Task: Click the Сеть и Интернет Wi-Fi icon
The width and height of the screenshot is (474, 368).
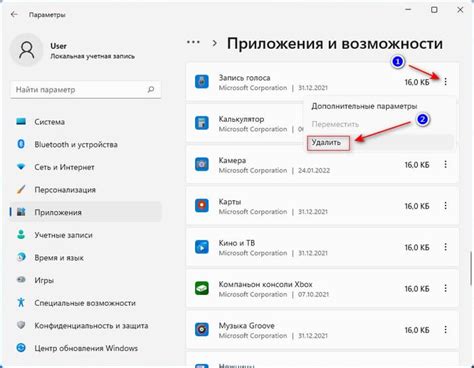Action: [x=21, y=167]
